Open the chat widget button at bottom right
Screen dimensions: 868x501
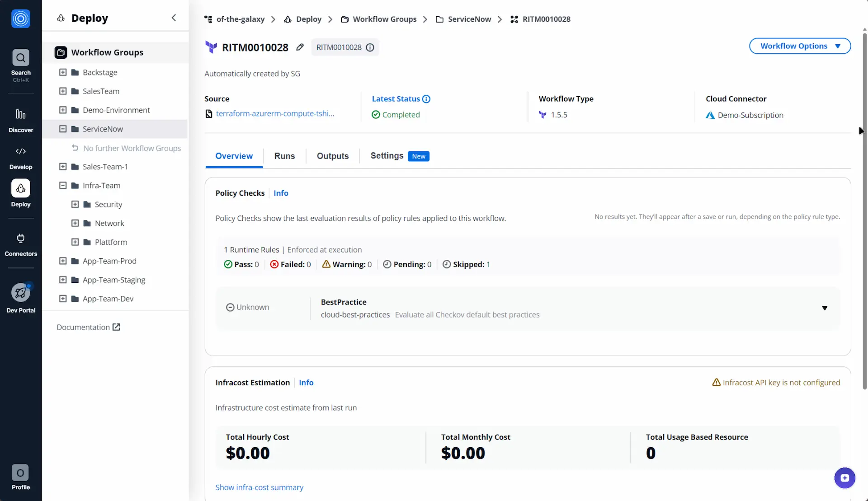pos(844,478)
